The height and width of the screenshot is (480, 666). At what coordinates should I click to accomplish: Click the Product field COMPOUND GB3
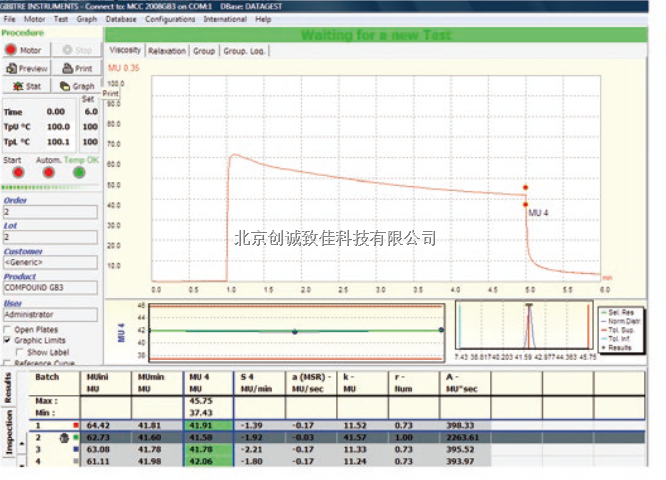50,287
